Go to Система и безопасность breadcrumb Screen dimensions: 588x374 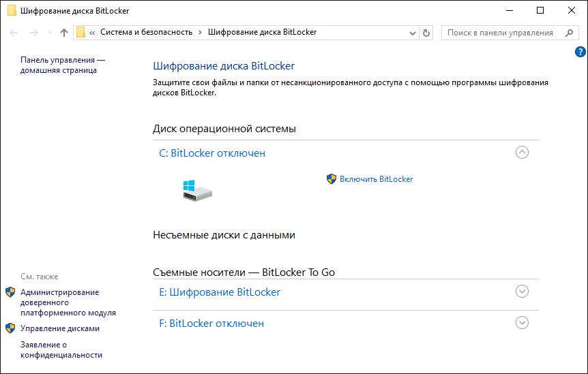tap(146, 32)
